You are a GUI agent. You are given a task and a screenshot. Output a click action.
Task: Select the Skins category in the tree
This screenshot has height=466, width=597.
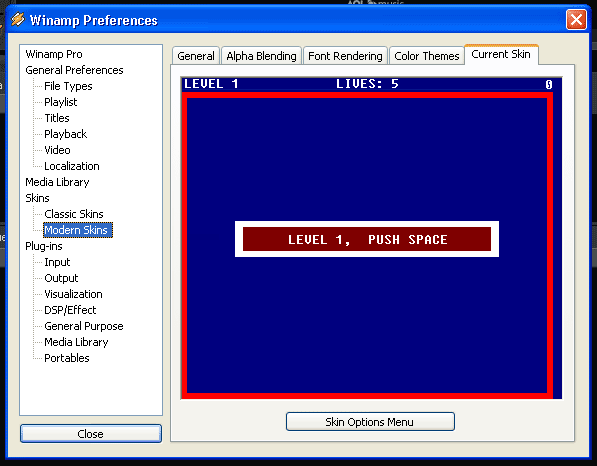tap(37, 198)
